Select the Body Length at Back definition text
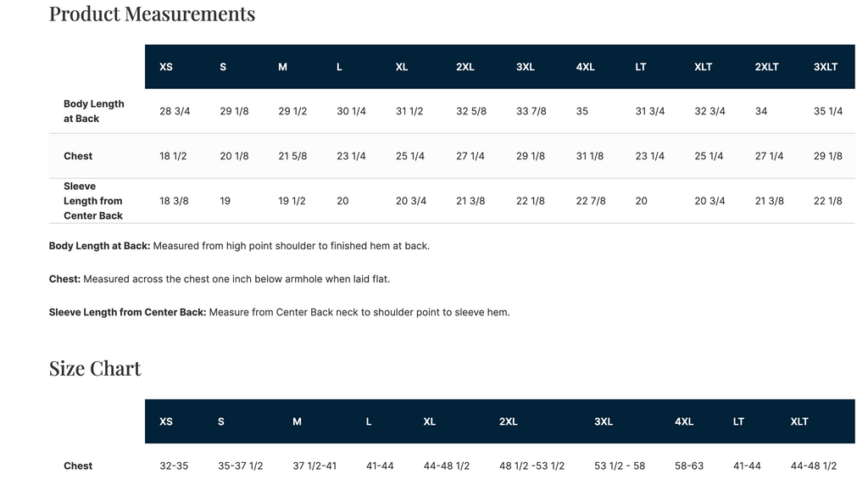The image size is (868, 485). [239, 246]
